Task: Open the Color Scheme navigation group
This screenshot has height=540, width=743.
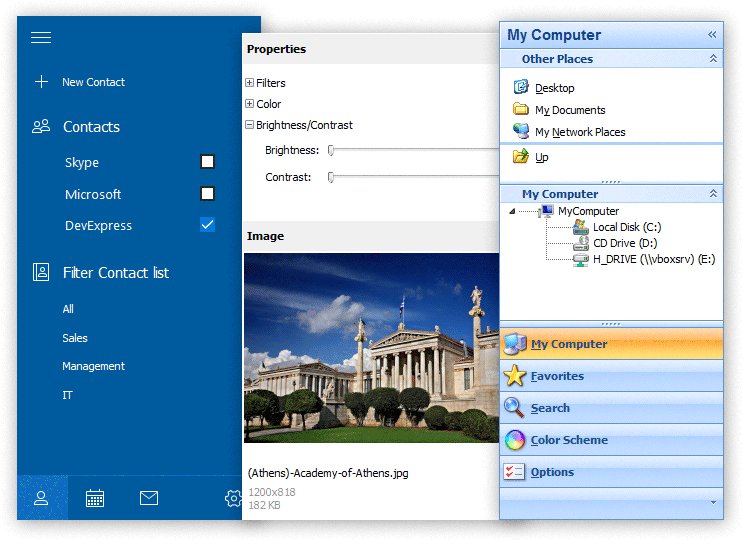Action: pos(568,440)
